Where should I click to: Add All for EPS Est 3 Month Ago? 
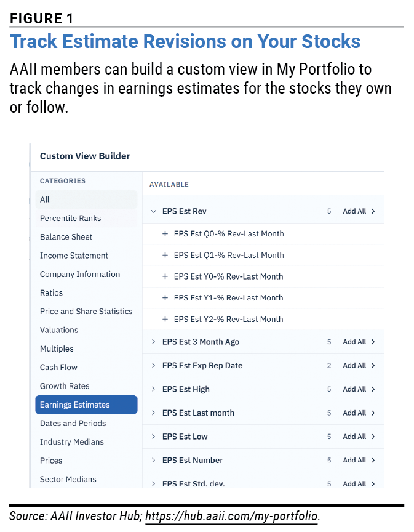[x=354, y=342]
